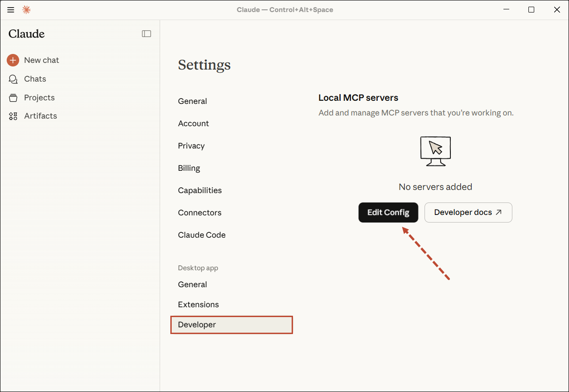Click the Artifacts shapes icon

click(13, 116)
